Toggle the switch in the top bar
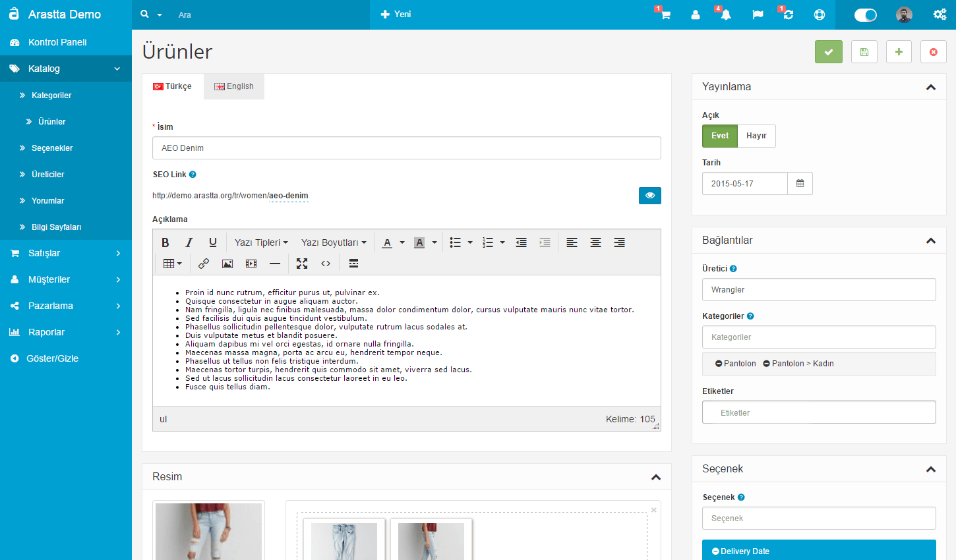Screen dimensions: 956x560 (865, 14)
